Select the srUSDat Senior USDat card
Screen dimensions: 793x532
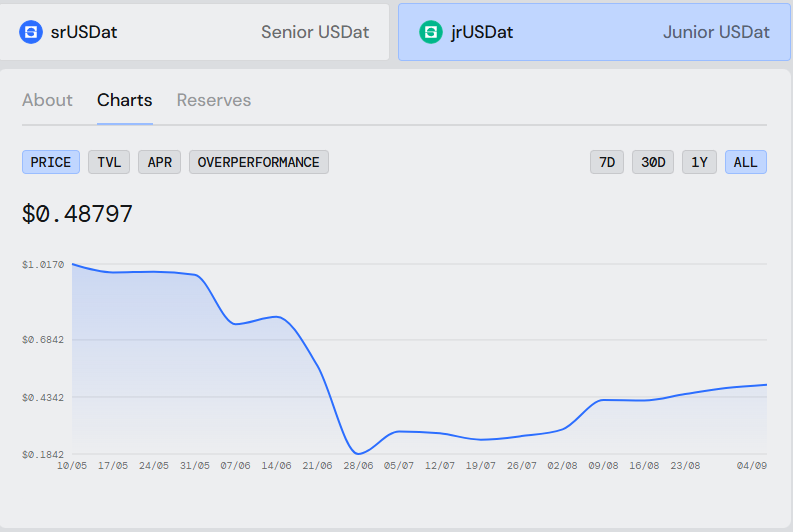pos(194,32)
